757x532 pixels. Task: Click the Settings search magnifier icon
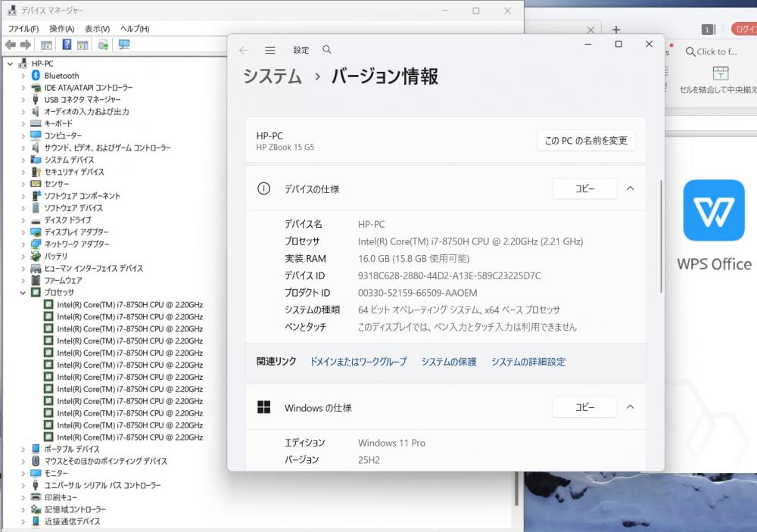tap(327, 50)
